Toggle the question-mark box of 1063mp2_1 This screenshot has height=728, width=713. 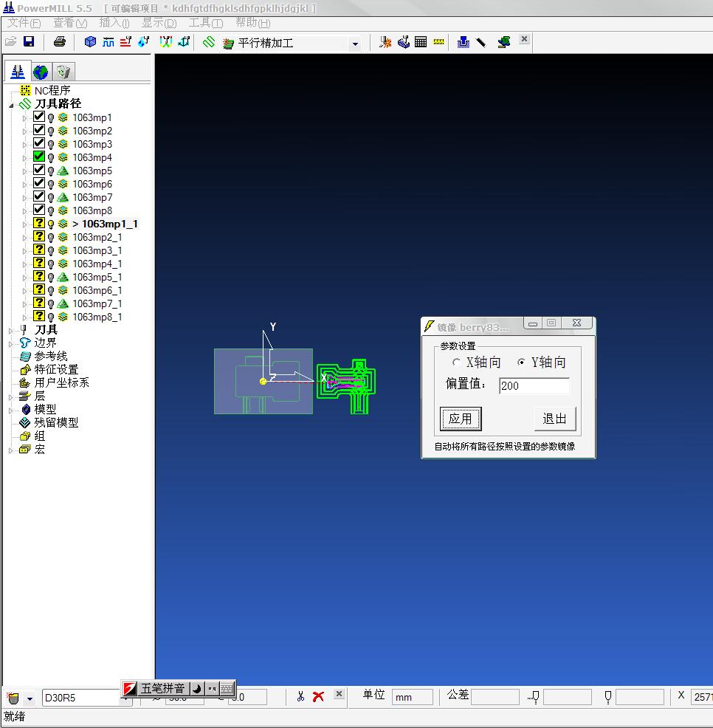39,237
